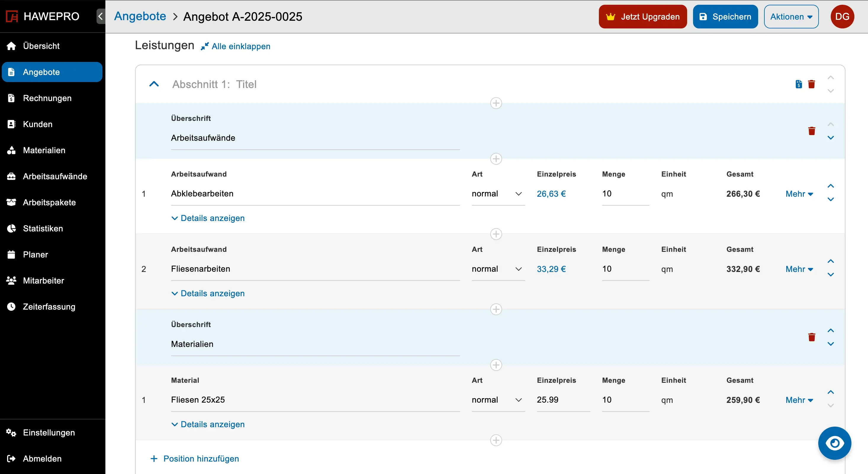This screenshot has height=474, width=868.
Task: Go to Mitarbeiter
Action: (x=52, y=281)
